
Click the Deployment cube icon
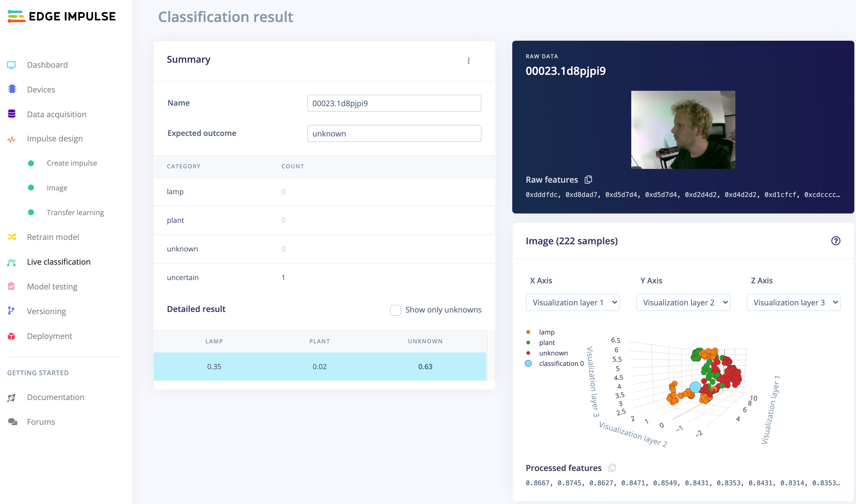tap(12, 336)
